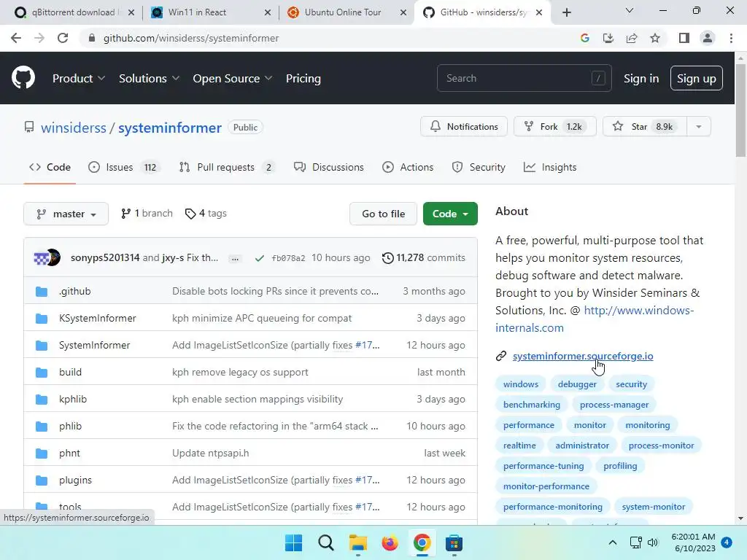Click the Google icon in address bar
The width and height of the screenshot is (747, 560).
pos(584,38)
